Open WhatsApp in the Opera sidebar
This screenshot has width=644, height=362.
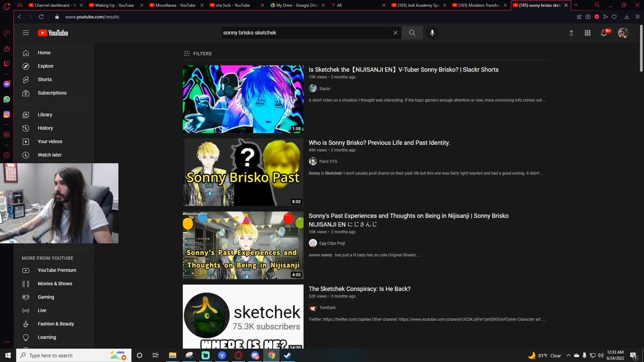coord(7,99)
